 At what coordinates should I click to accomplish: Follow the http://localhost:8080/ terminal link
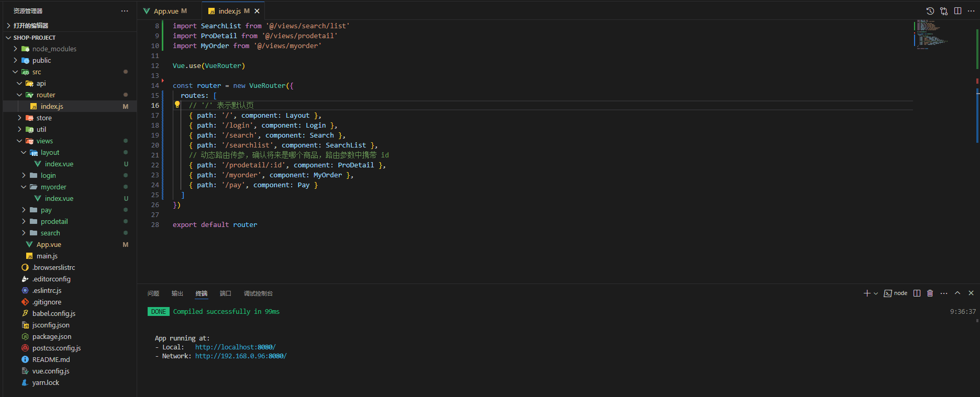click(x=235, y=347)
